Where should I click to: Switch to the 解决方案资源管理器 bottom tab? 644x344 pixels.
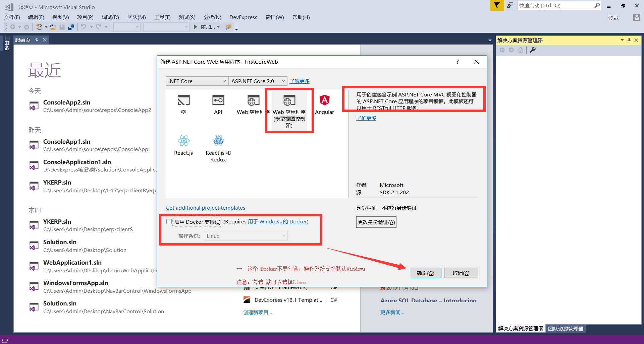[x=521, y=329]
